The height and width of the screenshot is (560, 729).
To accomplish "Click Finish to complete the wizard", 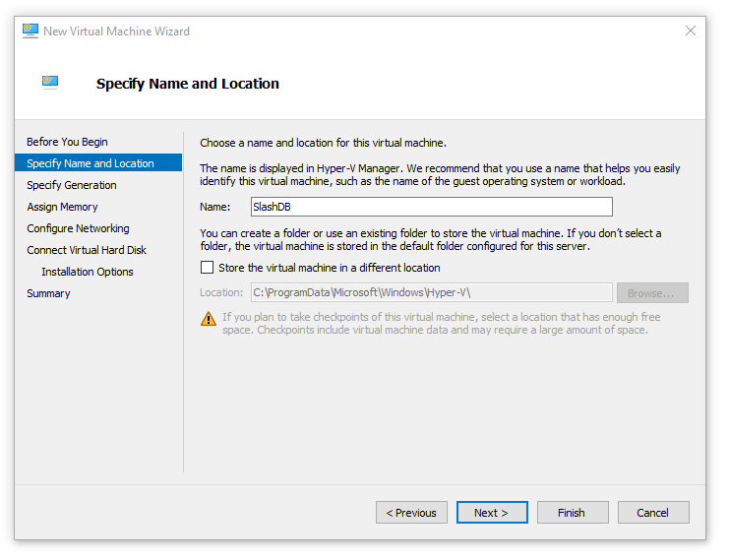I will (572, 513).
